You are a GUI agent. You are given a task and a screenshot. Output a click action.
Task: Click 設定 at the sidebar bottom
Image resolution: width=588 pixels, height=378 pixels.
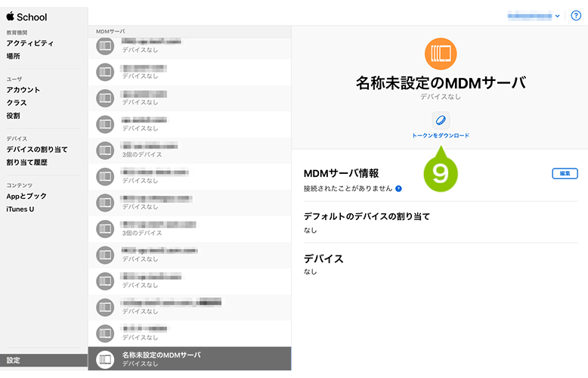pos(44,360)
